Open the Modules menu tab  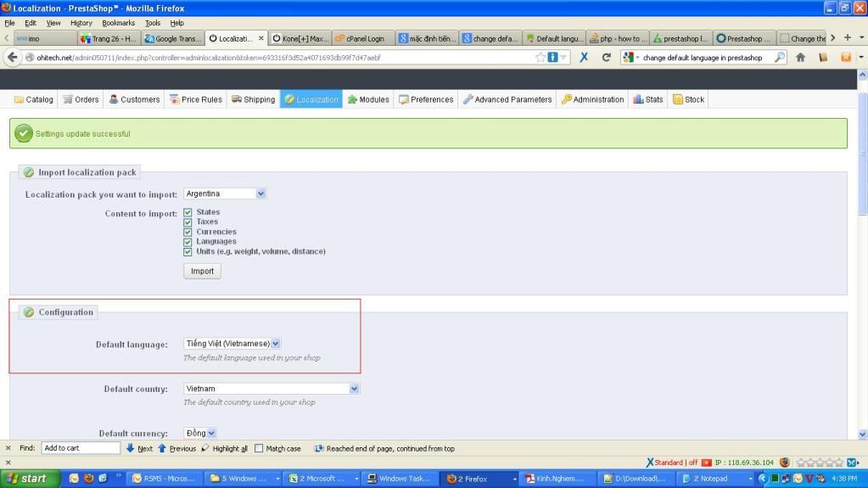click(368, 99)
